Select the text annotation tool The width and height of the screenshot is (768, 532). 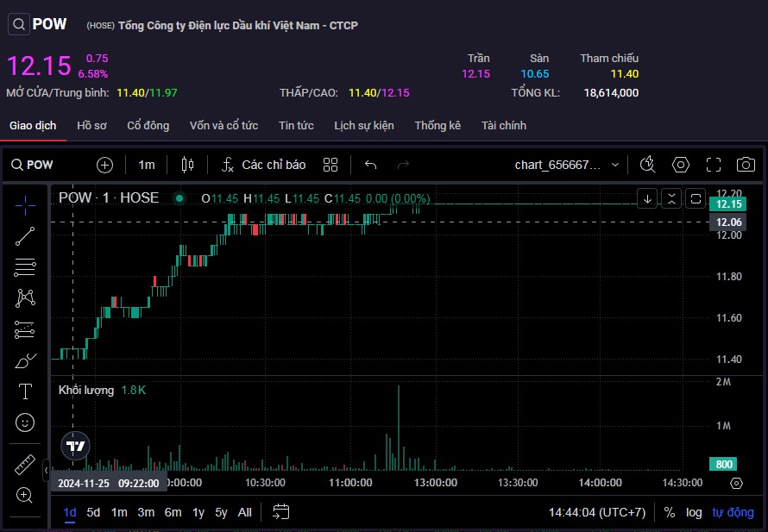pyautogui.click(x=26, y=391)
